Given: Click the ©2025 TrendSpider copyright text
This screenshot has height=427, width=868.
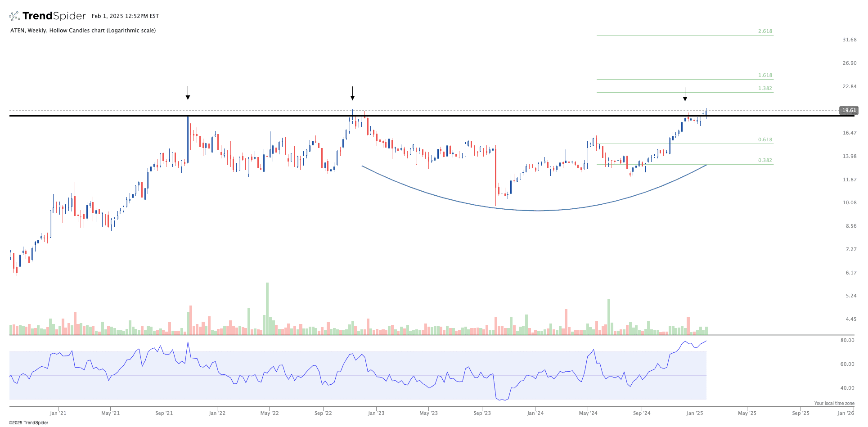Looking at the screenshot, I should [29, 423].
